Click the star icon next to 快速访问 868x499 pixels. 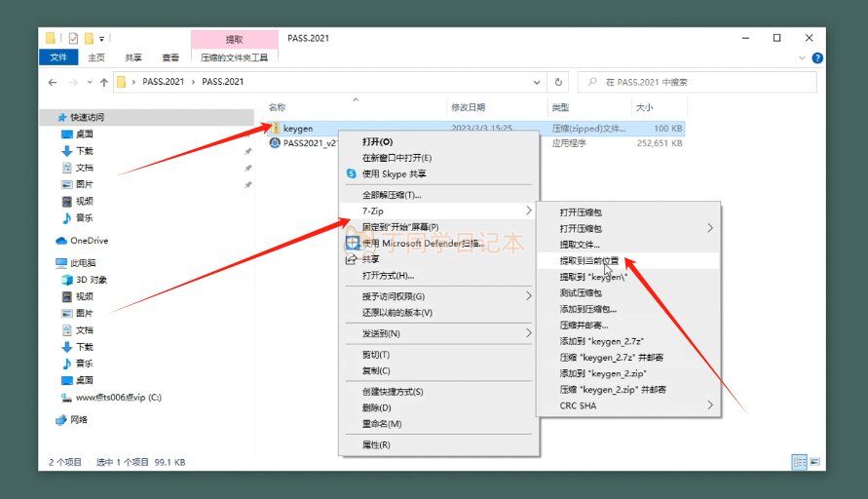point(62,117)
